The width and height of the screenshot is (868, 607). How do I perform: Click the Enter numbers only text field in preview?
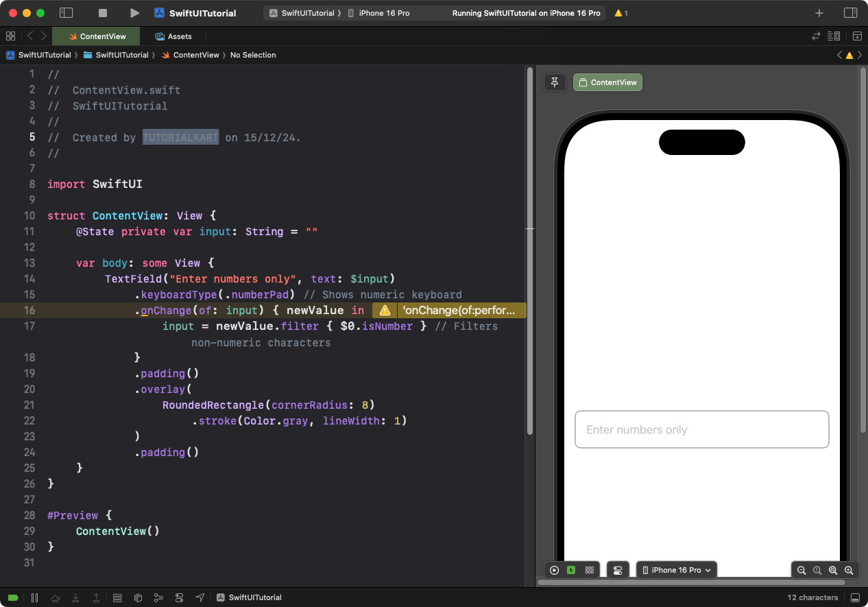point(701,429)
